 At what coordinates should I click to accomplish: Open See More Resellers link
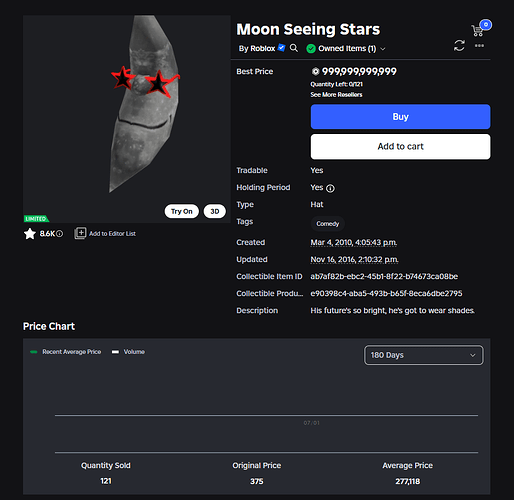tap(336, 95)
